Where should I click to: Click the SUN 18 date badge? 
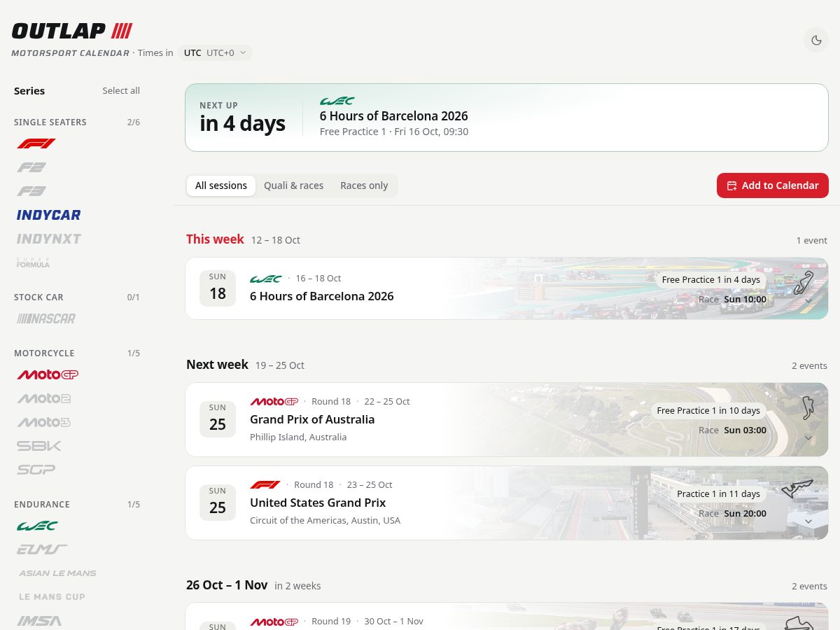click(x=218, y=288)
